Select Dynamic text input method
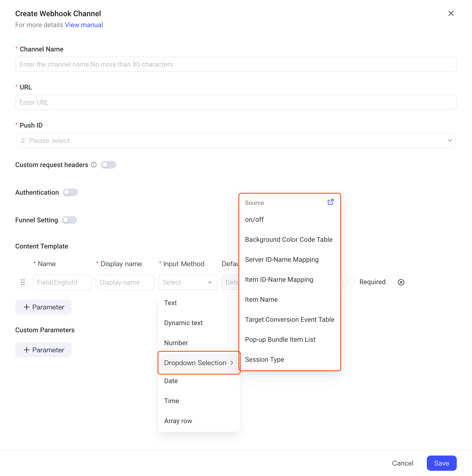This screenshot has width=472, height=476. coord(199,323)
